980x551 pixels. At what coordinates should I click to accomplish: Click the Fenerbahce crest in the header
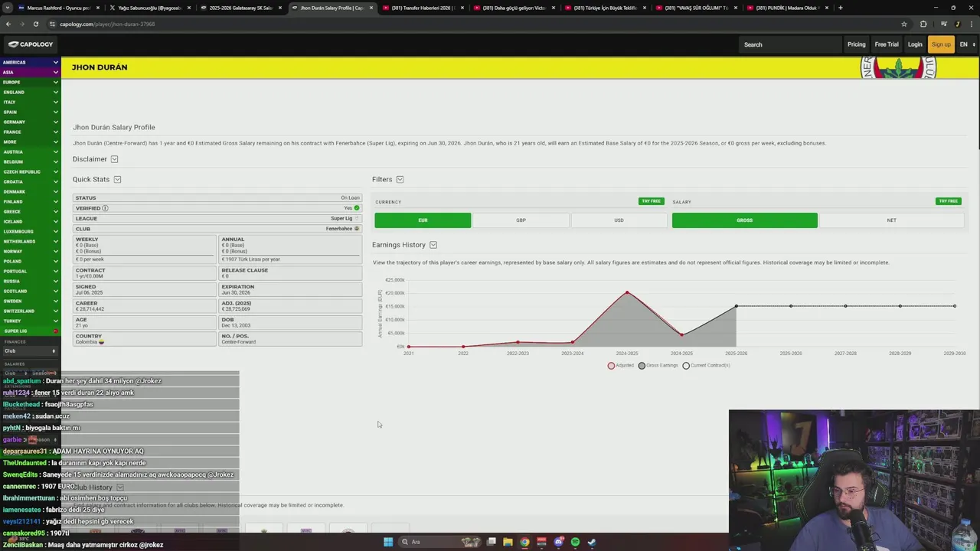point(898,67)
